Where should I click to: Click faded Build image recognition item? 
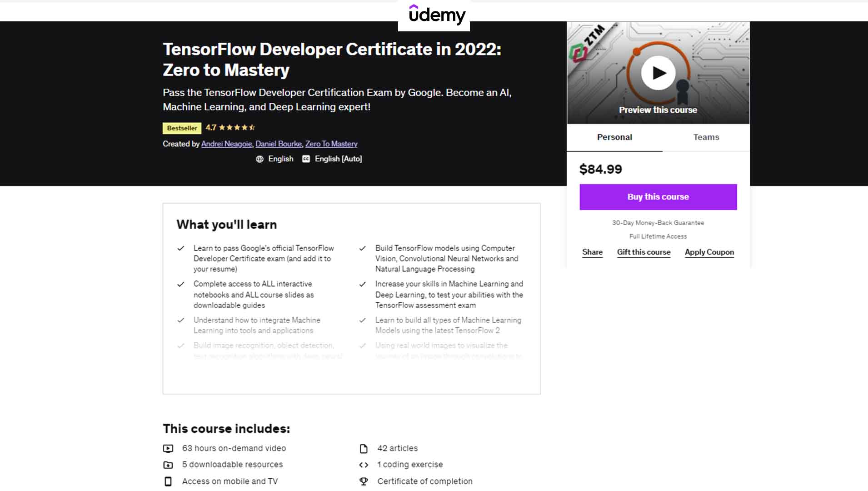pos(268,351)
